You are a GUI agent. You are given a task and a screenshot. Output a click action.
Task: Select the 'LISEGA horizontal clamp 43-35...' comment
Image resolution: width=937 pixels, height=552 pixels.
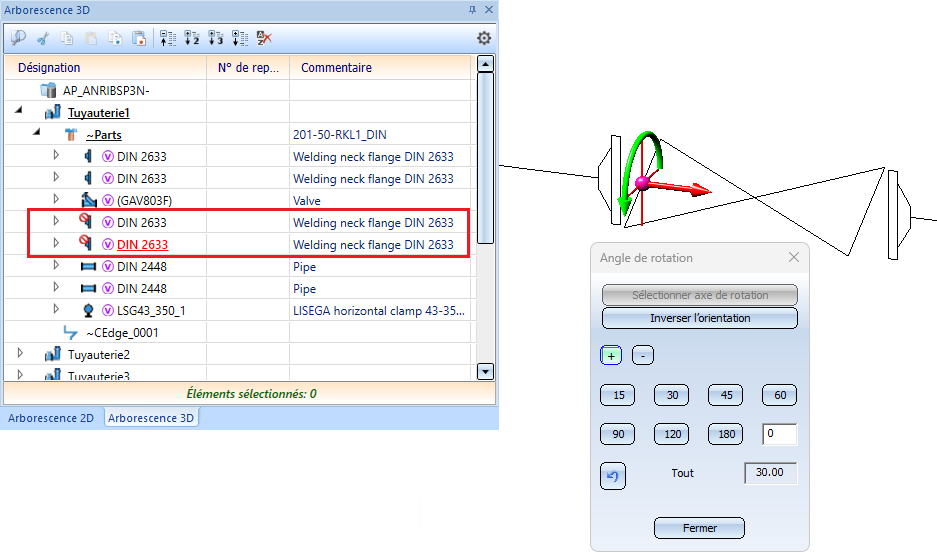379,311
